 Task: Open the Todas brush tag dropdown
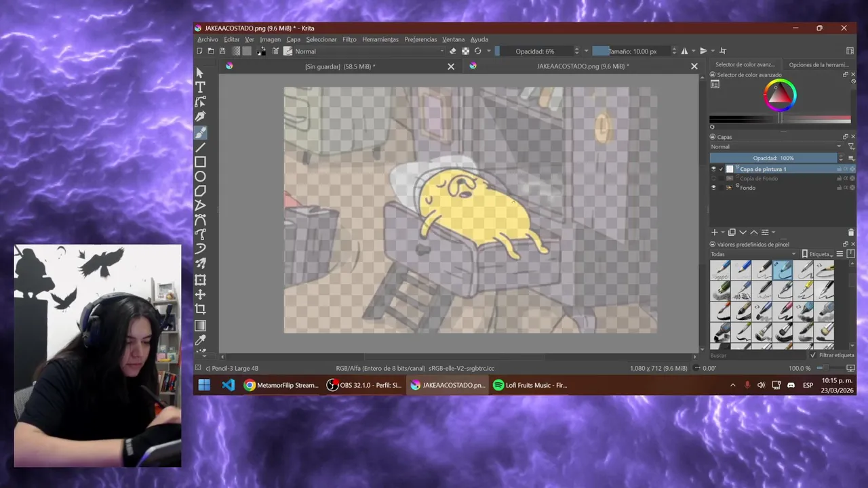click(x=753, y=254)
